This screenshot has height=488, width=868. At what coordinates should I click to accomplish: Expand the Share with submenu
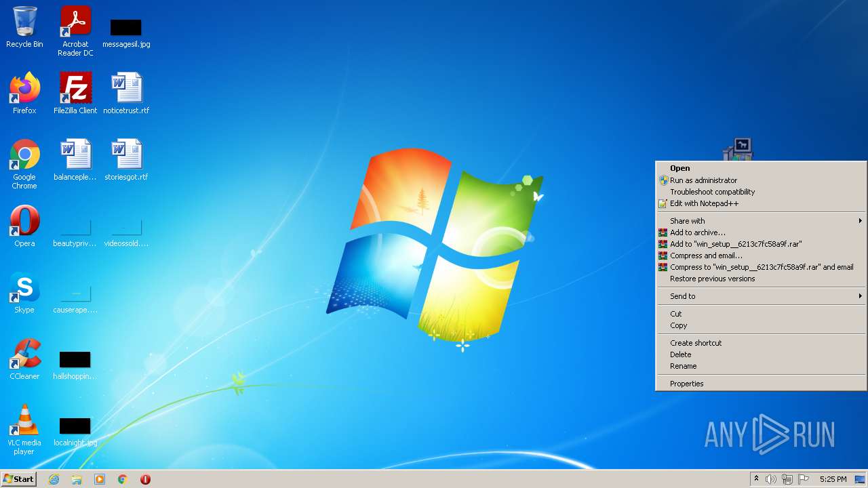[761, 221]
